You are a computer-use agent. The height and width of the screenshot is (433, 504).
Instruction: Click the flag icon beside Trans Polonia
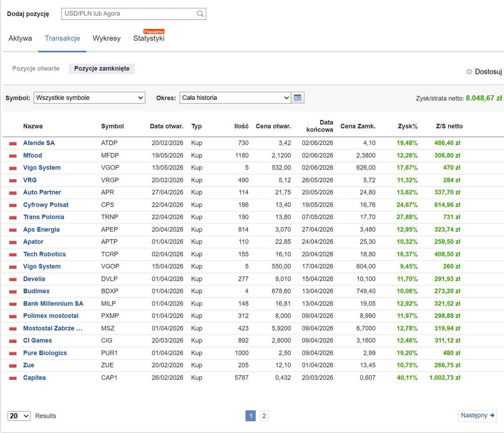[13, 217]
